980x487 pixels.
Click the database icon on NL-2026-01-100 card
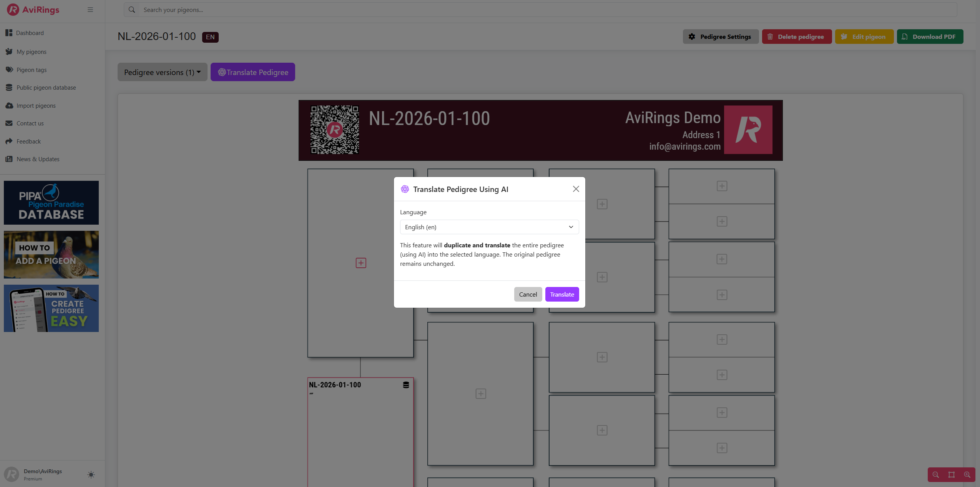pyautogui.click(x=406, y=385)
